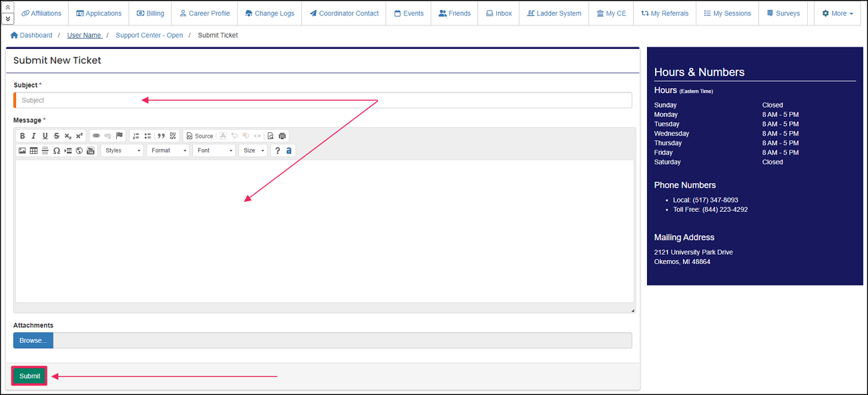Screen dimensions: 868x395
Task: Click the Submit button
Action: click(29, 376)
